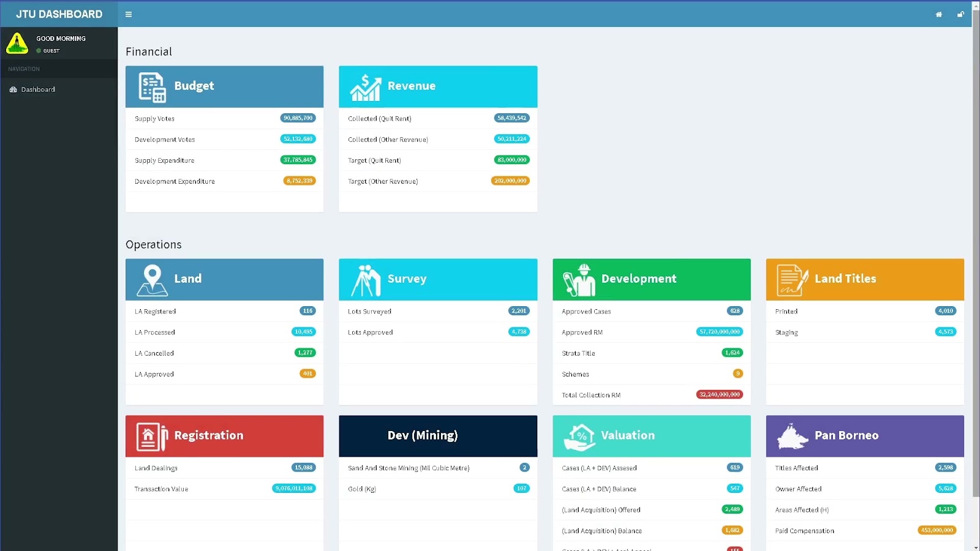The height and width of the screenshot is (551, 980).
Task: Click the Development Votes value badge
Action: click(298, 139)
